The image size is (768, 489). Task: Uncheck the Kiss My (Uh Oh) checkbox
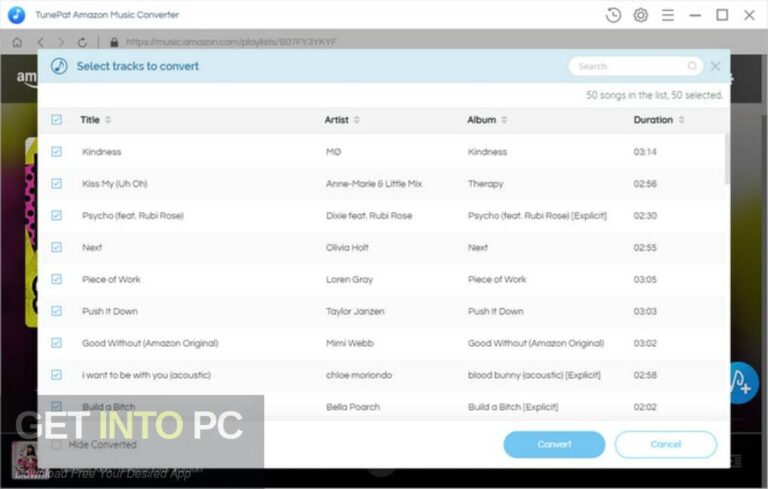coord(56,183)
